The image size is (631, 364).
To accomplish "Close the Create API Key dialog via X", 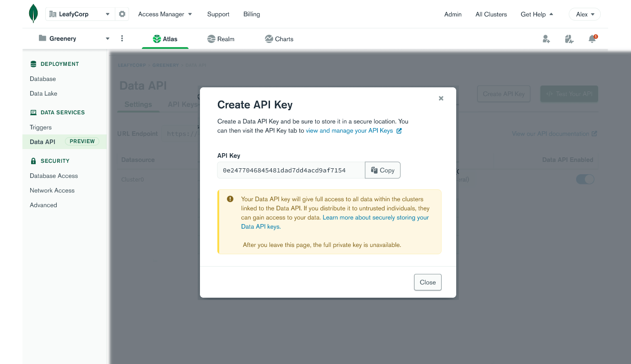I will (441, 98).
